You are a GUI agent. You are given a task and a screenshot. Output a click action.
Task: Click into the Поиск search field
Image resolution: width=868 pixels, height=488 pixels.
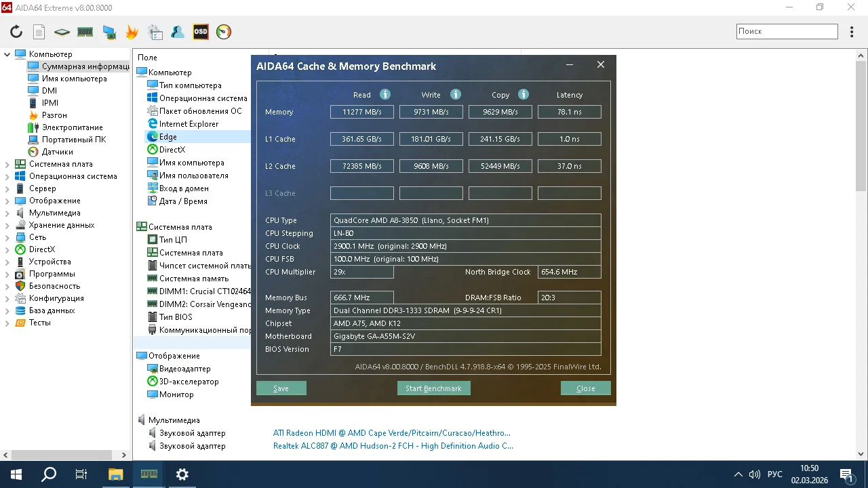[x=787, y=31]
